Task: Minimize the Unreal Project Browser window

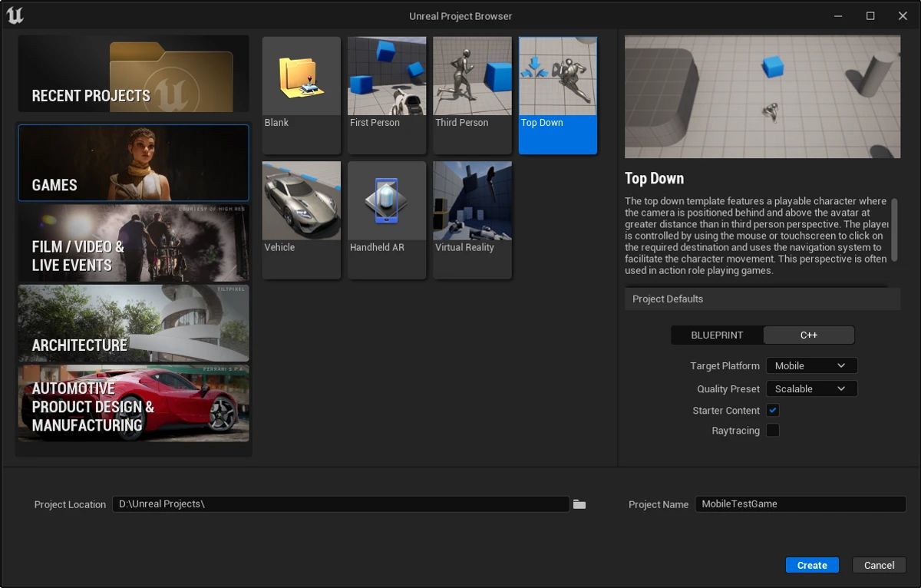Action: pos(838,15)
